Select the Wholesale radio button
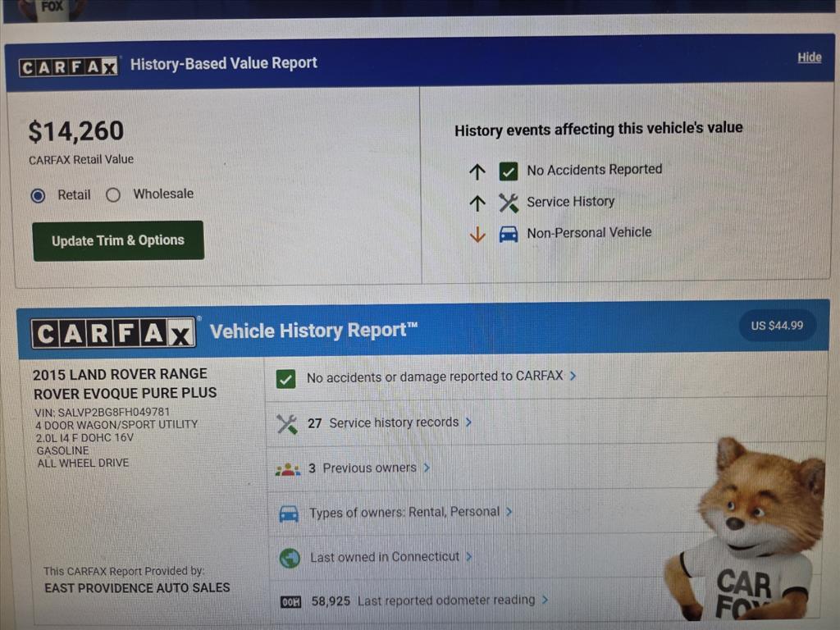The width and height of the screenshot is (840, 630). click(x=113, y=195)
